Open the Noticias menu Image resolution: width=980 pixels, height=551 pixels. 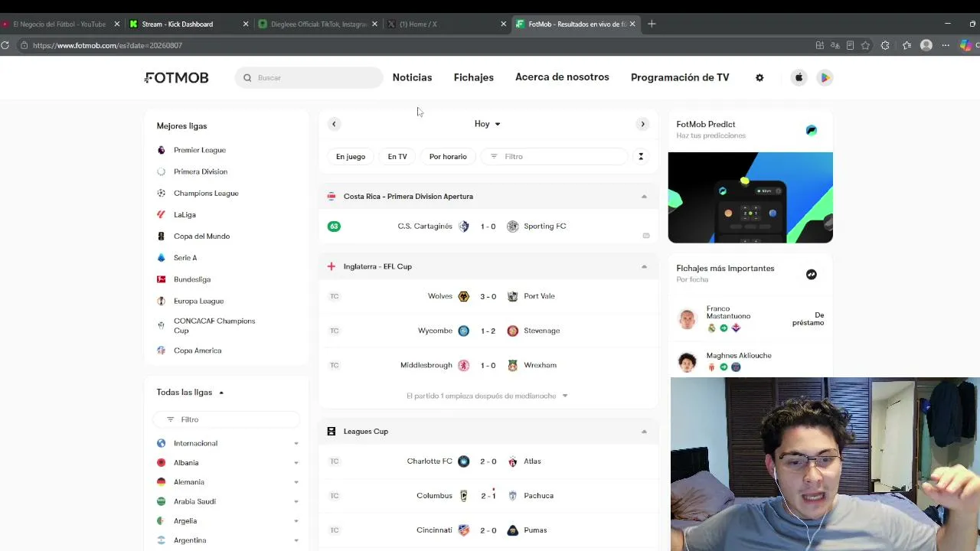tap(412, 77)
